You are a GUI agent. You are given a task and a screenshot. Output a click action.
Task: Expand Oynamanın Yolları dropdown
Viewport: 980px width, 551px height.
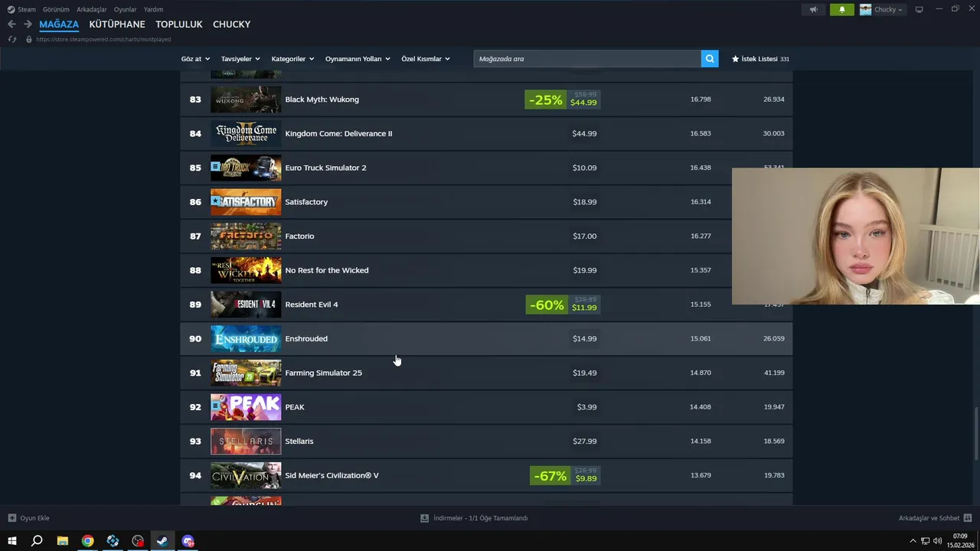pyautogui.click(x=358, y=59)
